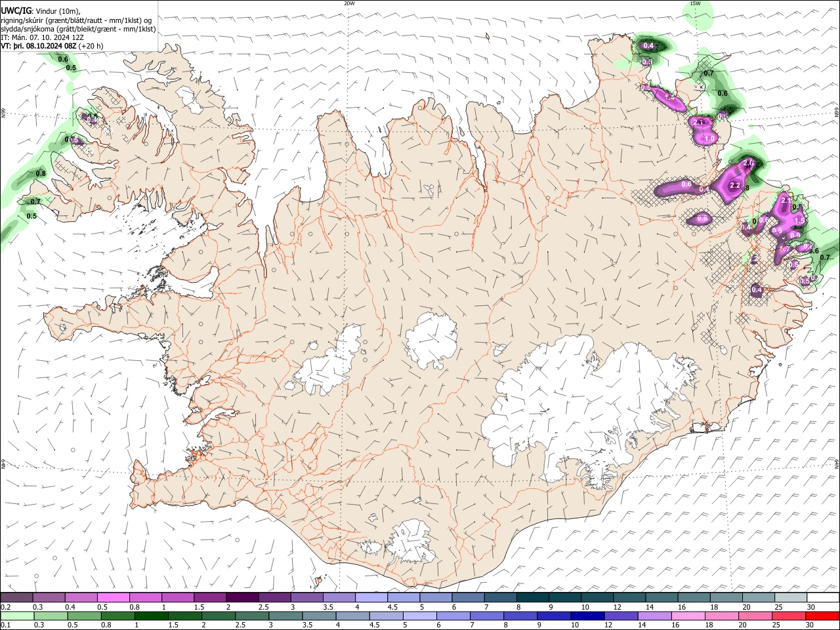
Task: Click the Hofsjökull glacier in central Iceland
Action: (431, 339)
